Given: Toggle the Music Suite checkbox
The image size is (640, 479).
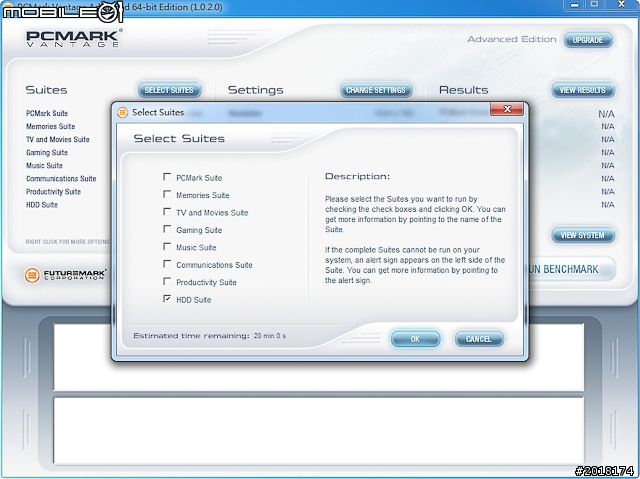Looking at the screenshot, I should (x=167, y=246).
